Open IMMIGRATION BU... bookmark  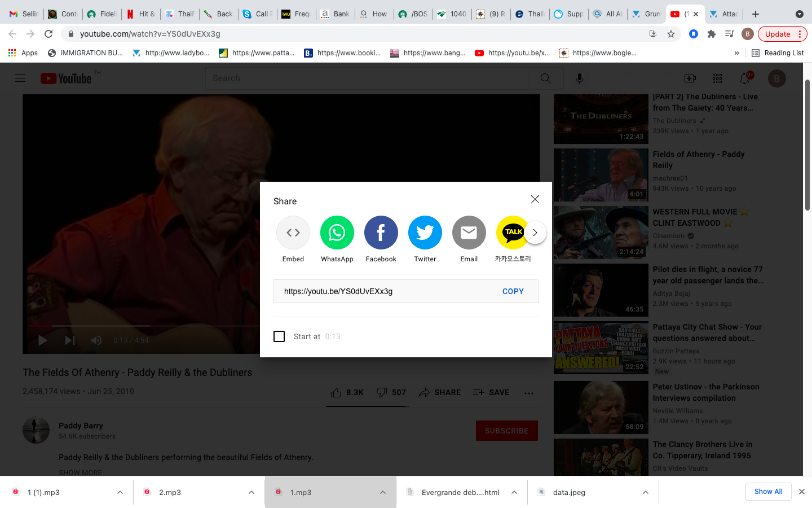85,53
